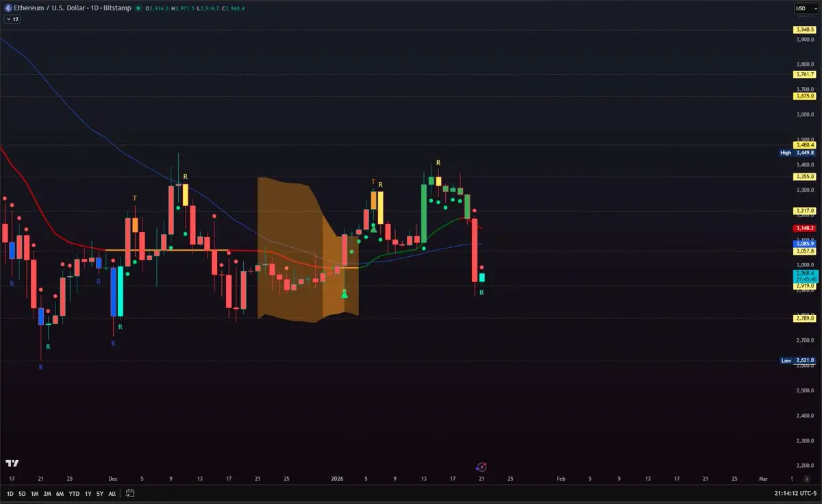Viewport: 822px width, 504px height.
Task: Click the purple lightning event marker
Action: pos(482,466)
